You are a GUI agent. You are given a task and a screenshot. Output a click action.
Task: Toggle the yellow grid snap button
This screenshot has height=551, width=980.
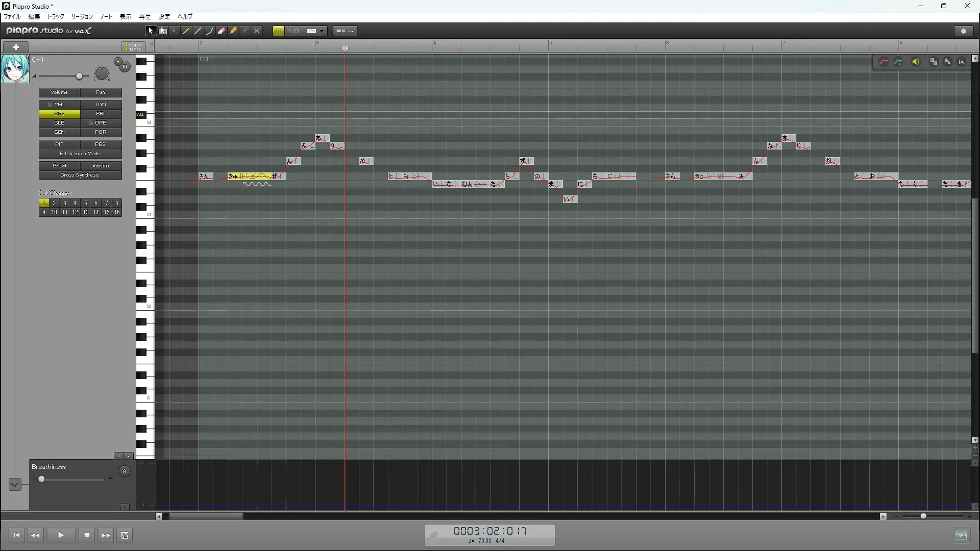click(x=279, y=31)
